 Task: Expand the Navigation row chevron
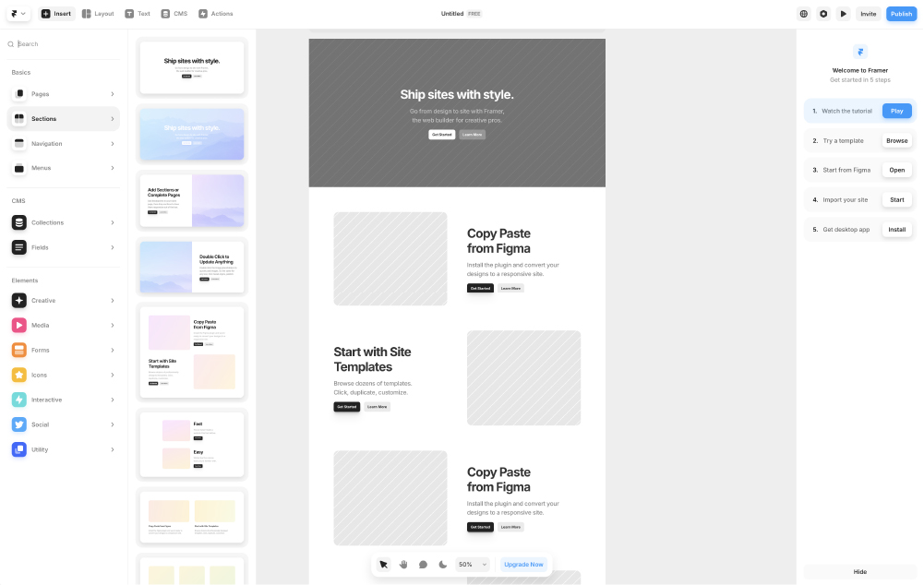[112, 143]
